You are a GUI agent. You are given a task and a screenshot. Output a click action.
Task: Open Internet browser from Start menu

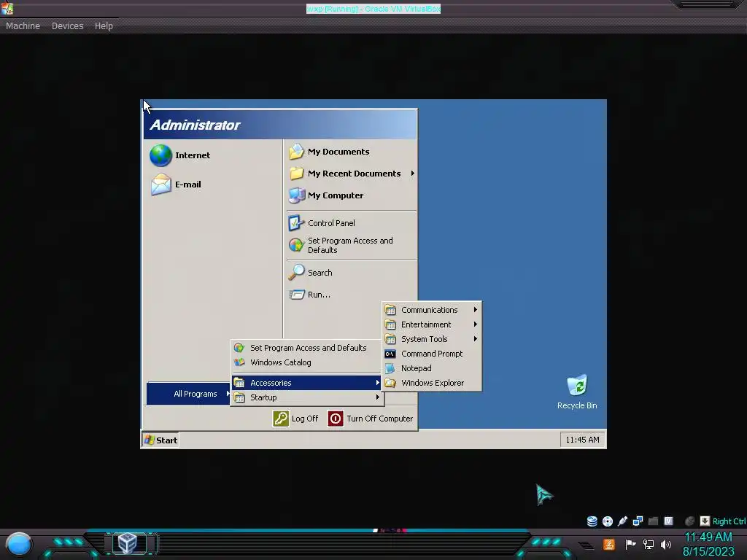(180, 155)
